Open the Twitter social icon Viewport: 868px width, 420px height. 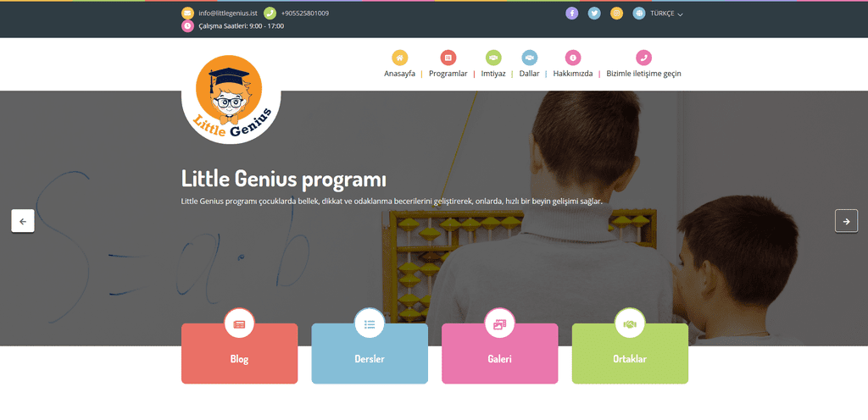point(594,14)
